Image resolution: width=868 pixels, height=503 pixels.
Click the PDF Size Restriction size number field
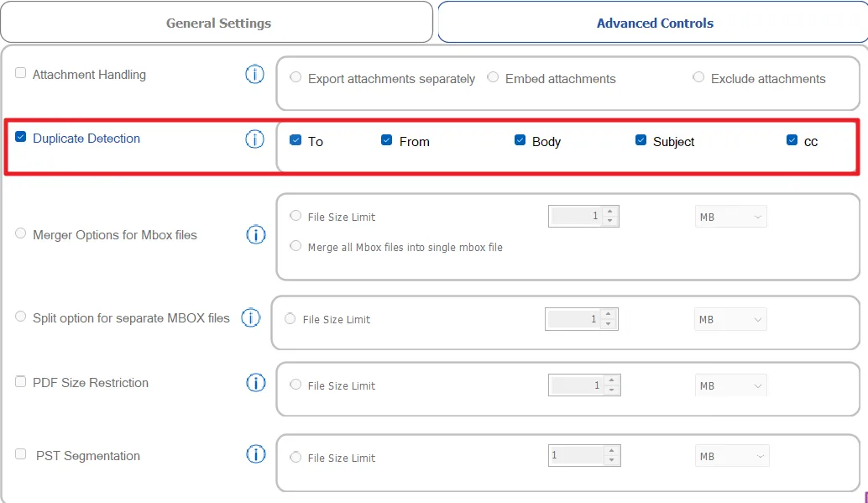[x=577, y=385]
